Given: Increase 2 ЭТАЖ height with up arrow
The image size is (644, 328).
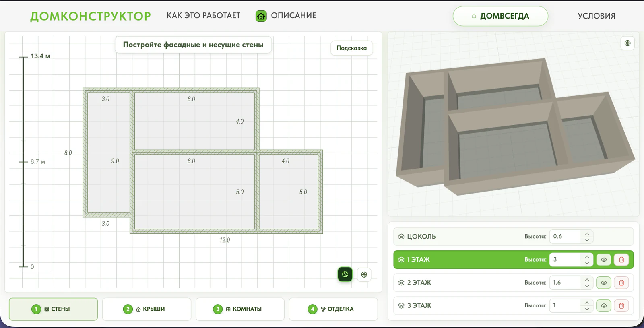Looking at the screenshot, I should (587, 279).
